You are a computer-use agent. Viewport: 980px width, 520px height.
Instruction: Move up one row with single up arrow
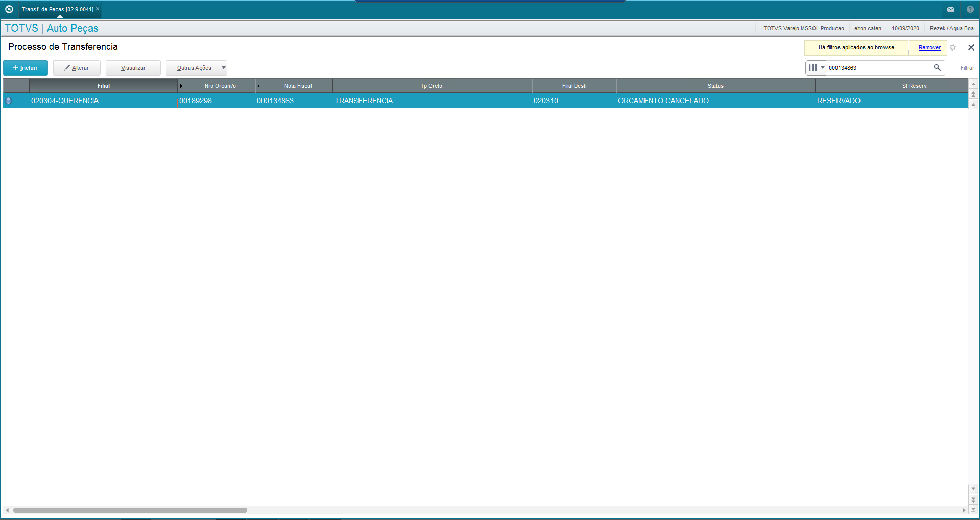(x=973, y=105)
